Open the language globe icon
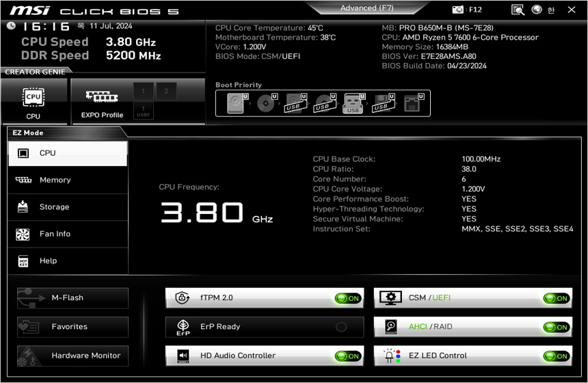The image size is (588, 383). click(537, 10)
